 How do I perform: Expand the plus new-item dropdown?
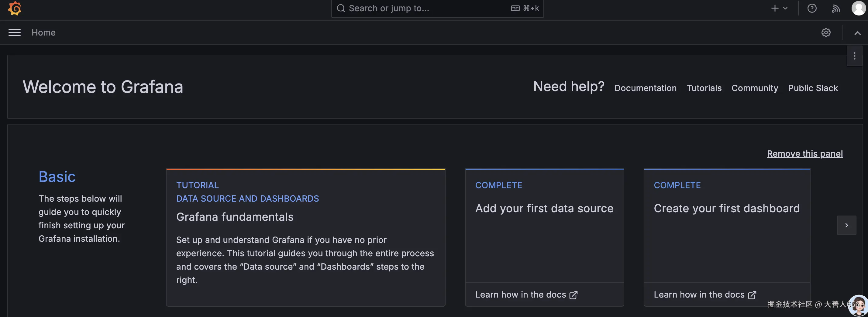pos(779,9)
